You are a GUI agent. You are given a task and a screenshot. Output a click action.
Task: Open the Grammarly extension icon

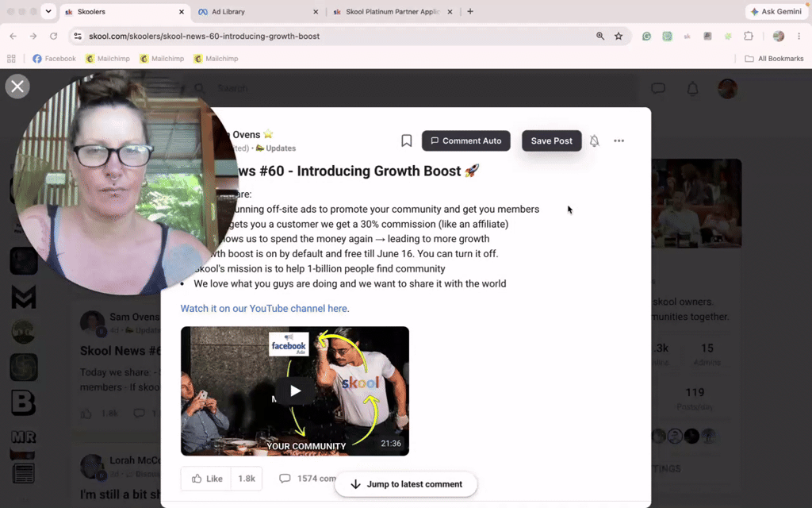click(x=646, y=37)
